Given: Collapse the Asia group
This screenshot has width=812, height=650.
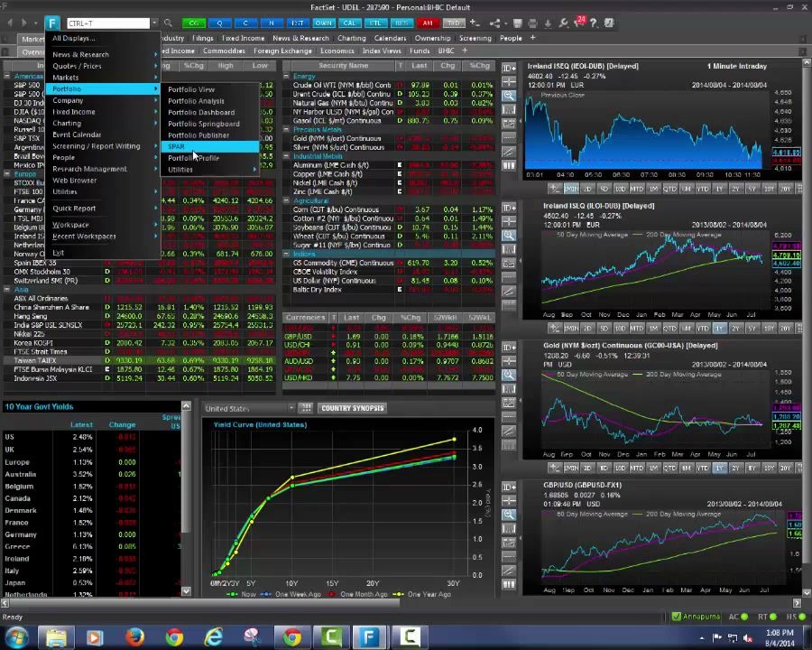Looking at the screenshot, I should (7, 289).
